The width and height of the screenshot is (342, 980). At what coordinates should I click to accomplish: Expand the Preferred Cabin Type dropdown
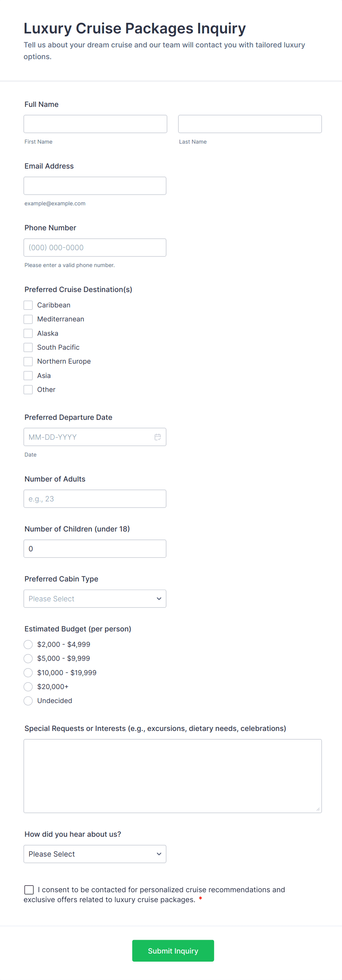[x=95, y=599]
